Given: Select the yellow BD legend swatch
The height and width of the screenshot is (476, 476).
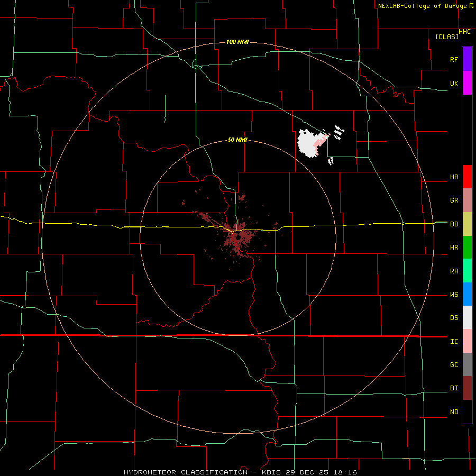Looking at the screenshot, I should 467,224.
